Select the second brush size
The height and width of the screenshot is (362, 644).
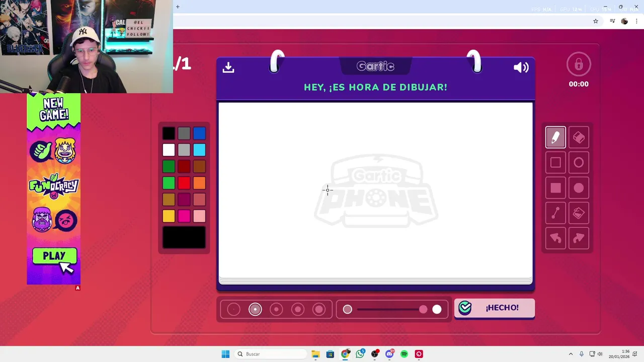255,309
